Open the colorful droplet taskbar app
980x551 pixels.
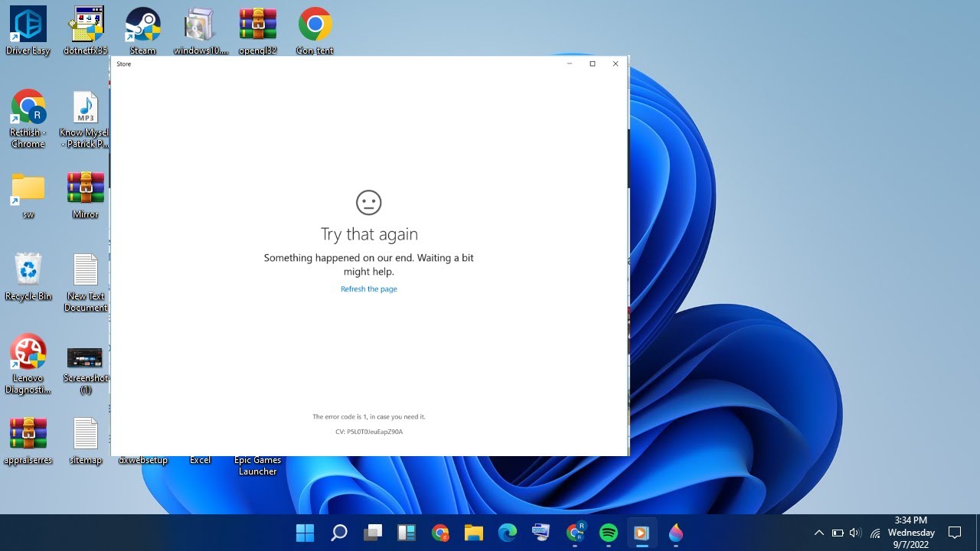click(676, 533)
